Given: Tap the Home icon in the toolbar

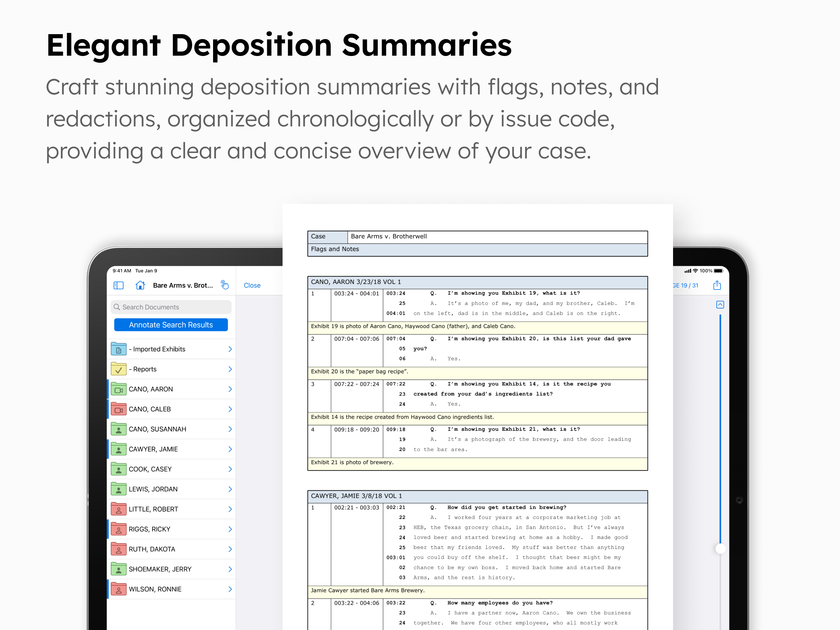Looking at the screenshot, I should (140, 285).
